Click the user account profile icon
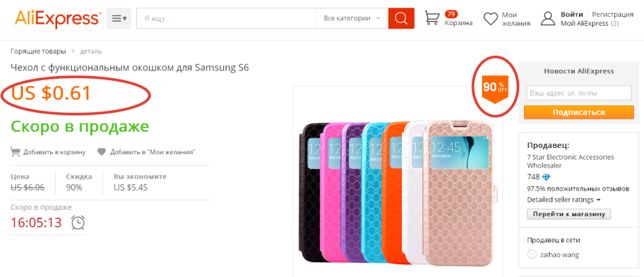Image resolution: width=644 pixels, height=277 pixels. pyautogui.click(x=548, y=18)
